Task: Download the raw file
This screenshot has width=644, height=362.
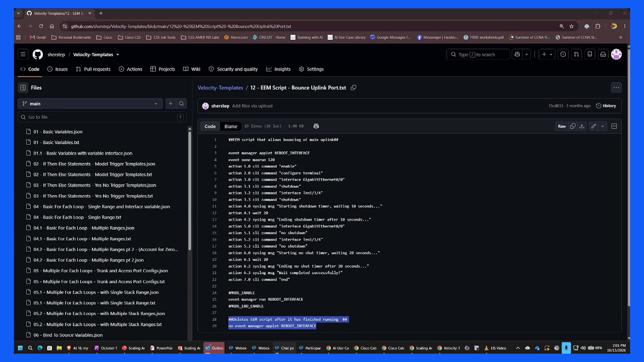Action: 582,126
